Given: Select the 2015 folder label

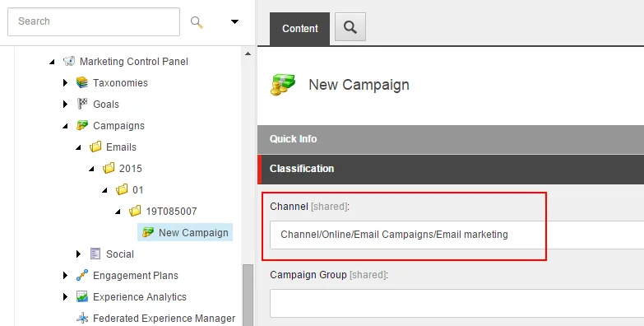Looking at the screenshot, I should point(131,168).
